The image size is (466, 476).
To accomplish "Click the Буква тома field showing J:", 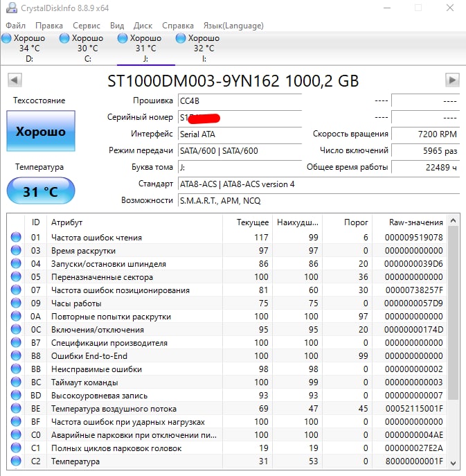I will coord(240,167).
